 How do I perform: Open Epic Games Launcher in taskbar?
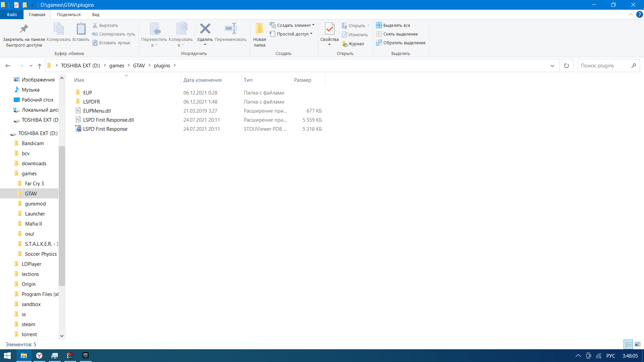[86, 355]
